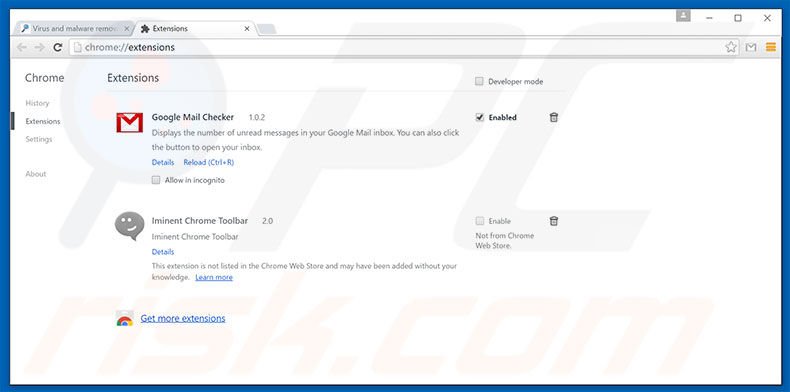Click the Google Mail Checker red envelope icon

[129, 122]
